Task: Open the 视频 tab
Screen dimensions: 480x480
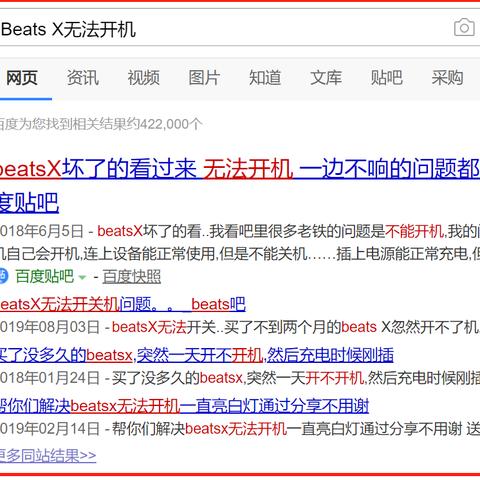Action: coord(144,78)
